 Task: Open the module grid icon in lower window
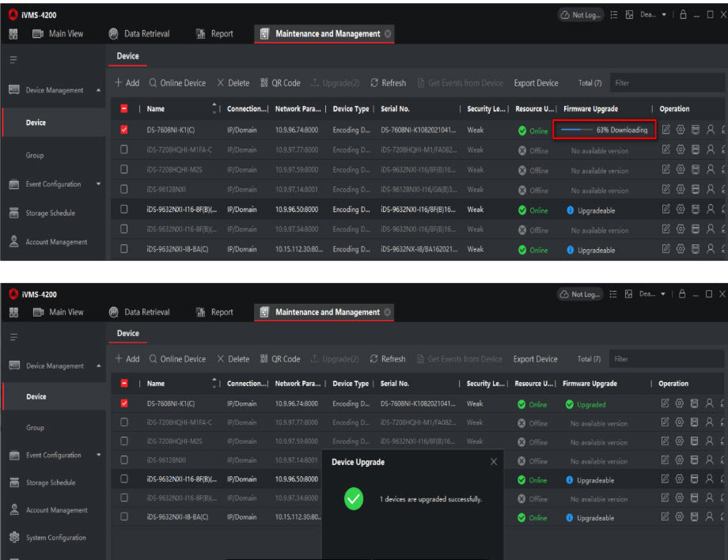(x=13, y=312)
